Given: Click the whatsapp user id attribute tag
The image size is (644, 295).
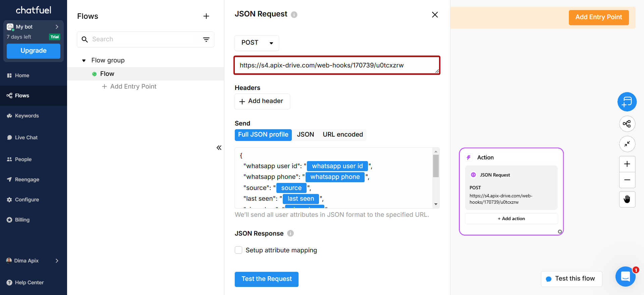Looking at the screenshot, I should pos(337,166).
